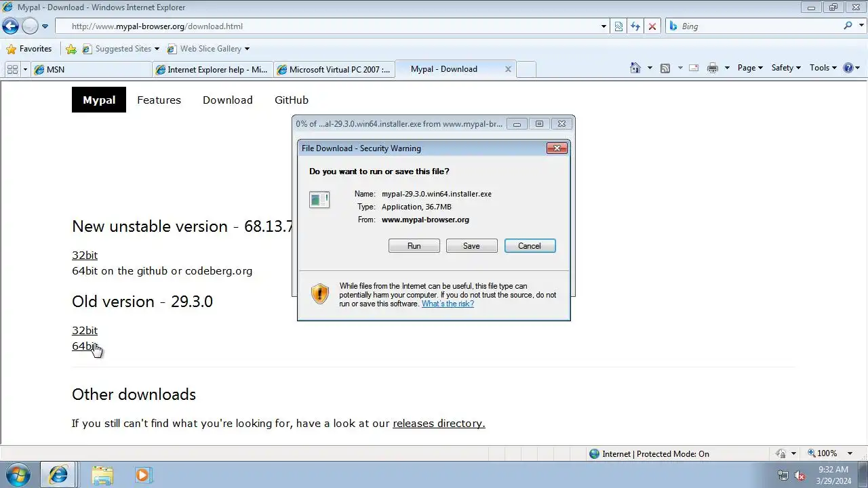
Task: Click the Help question mark icon
Action: [x=848, y=68]
